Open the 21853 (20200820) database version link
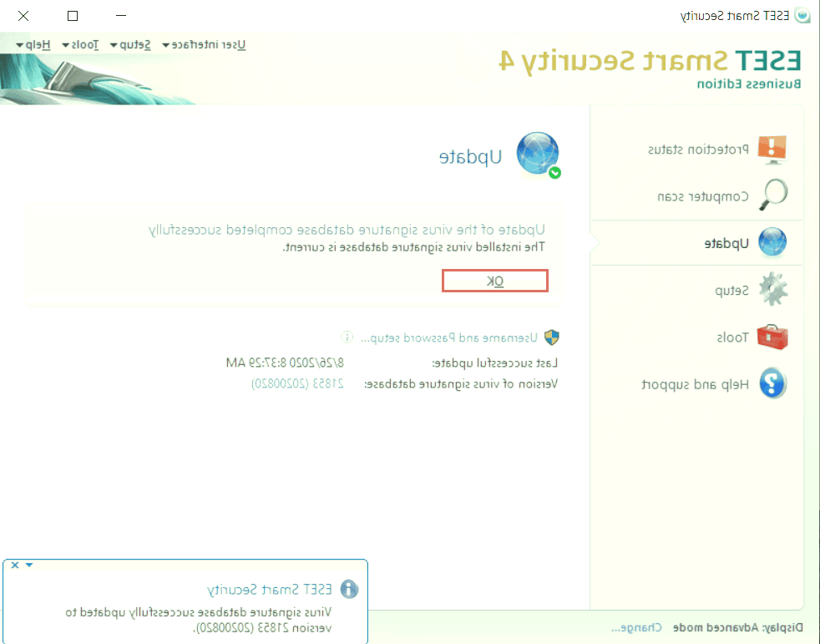The width and height of the screenshot is (820, 644). [x=297, y=383]
